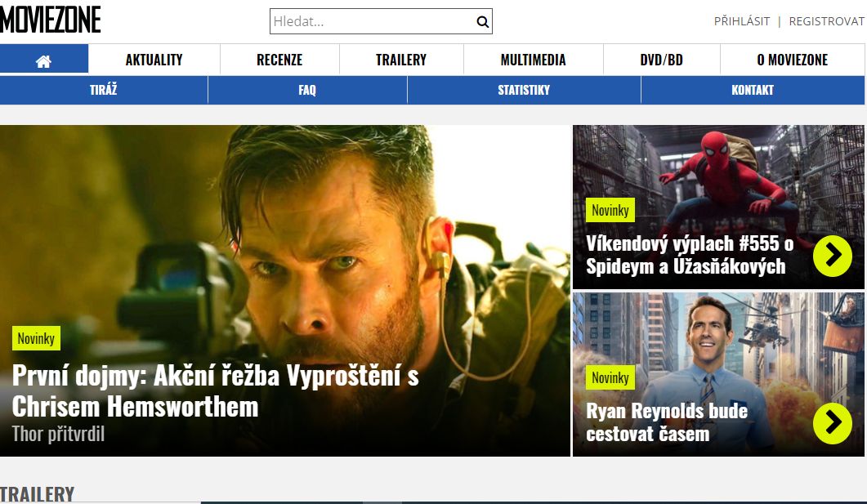Click the TRAILERY section heading
Screen dimensions: 867x504
[x=37, y=494]
